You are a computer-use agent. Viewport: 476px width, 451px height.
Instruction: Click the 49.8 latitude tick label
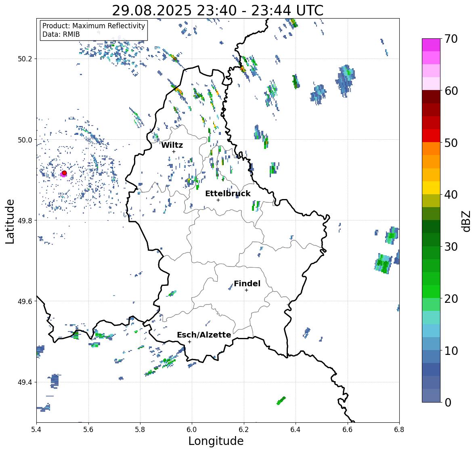click(25, 220)
